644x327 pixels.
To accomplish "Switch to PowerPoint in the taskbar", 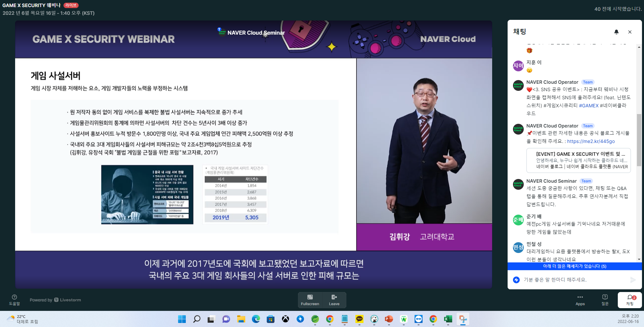I will tap(389, 319).
